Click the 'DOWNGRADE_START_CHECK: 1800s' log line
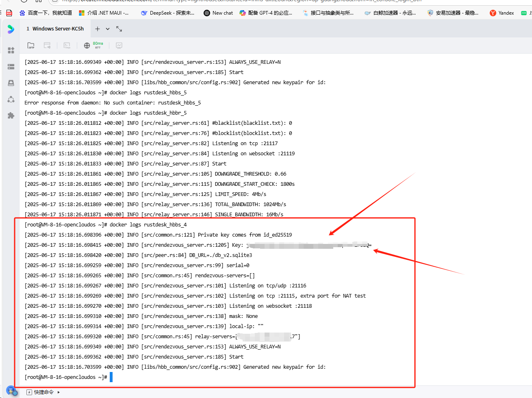Image resolution: width=532 pixels, height=398 pixels. tap(160, 184)
